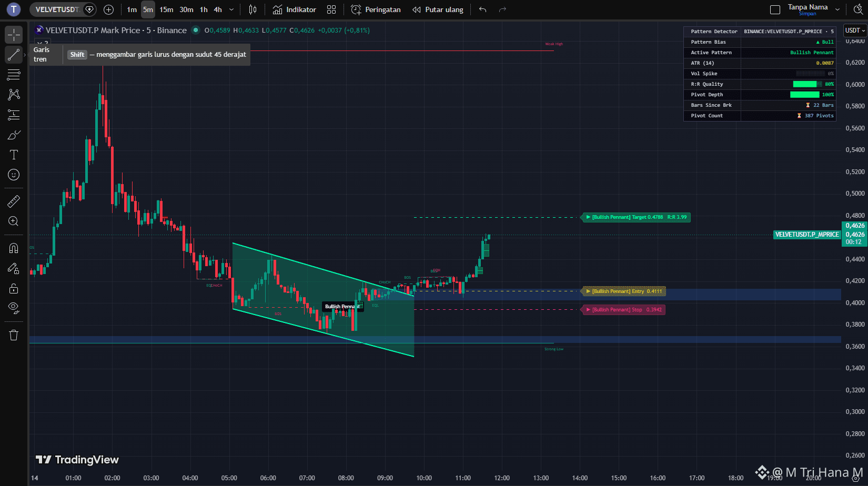The image size is (868, 486).
Task: Expand the layout management dropdown arrow
Action: tap(837, 9)
